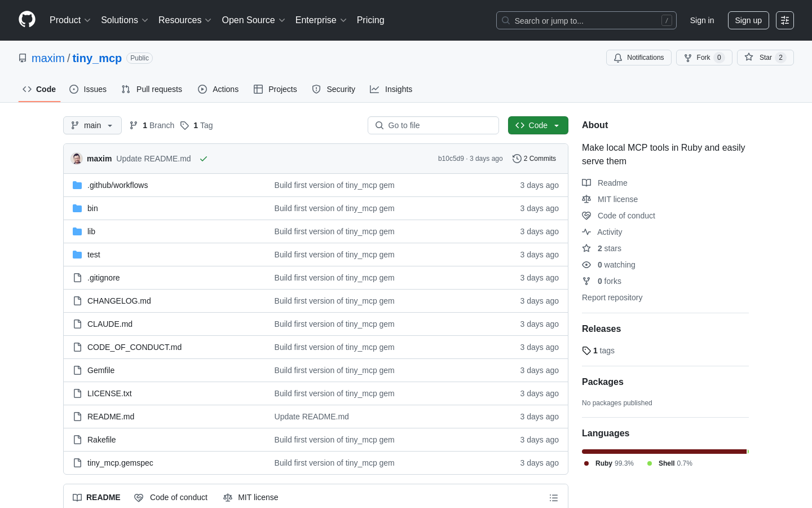Click the command palette icon in header
The width and height of the screenshot is (812, 508).
pos(785,20)
